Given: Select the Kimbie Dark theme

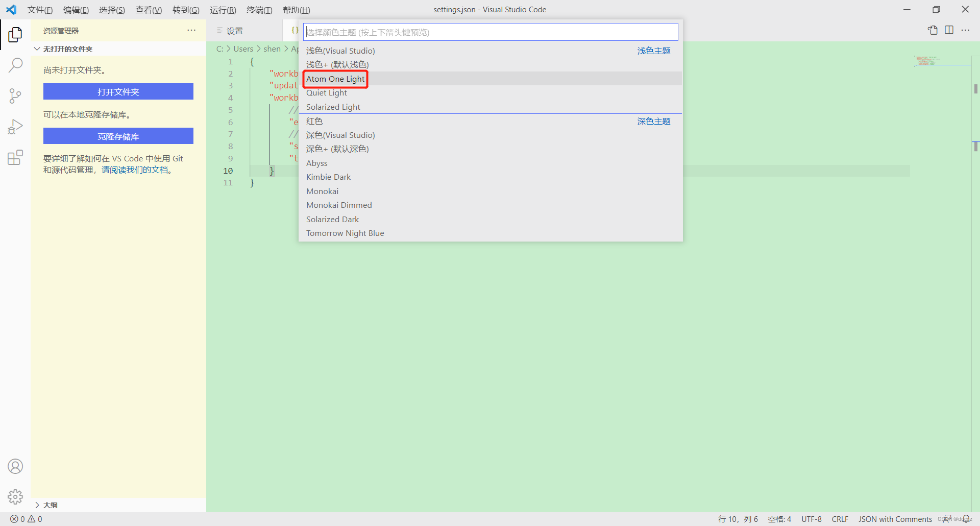Looking at the screenshot, I should click(491, 177).
